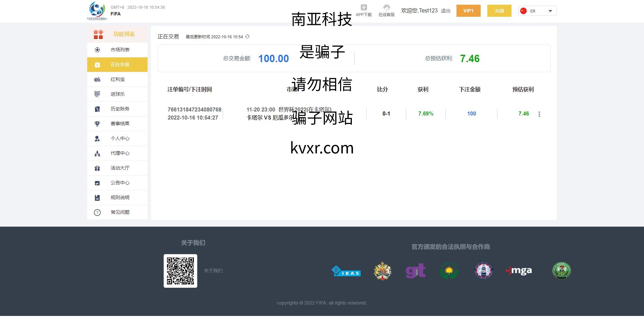
Task: Click the gift icon for 活动大厅
Action: [97, 168]
